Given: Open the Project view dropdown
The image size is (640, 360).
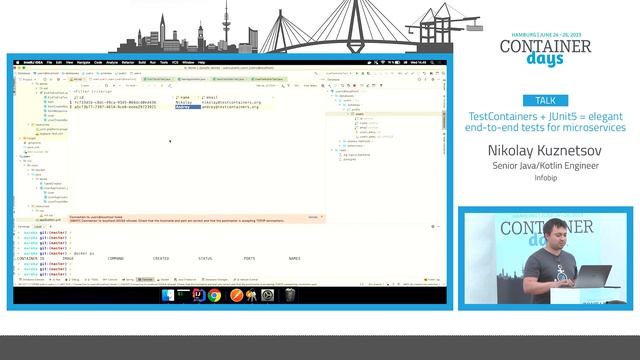Looking at the screenshot, I should click(x=29, y=79).
